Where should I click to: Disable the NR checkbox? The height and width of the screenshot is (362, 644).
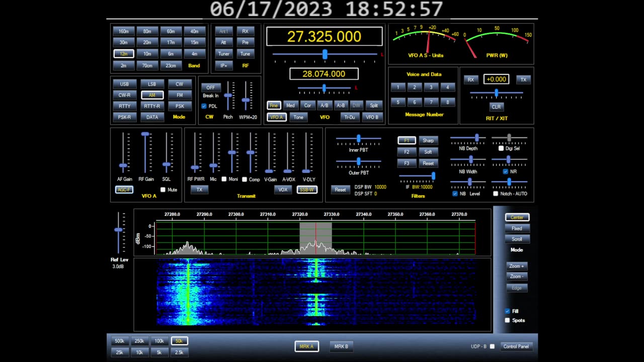click(506, 171)
